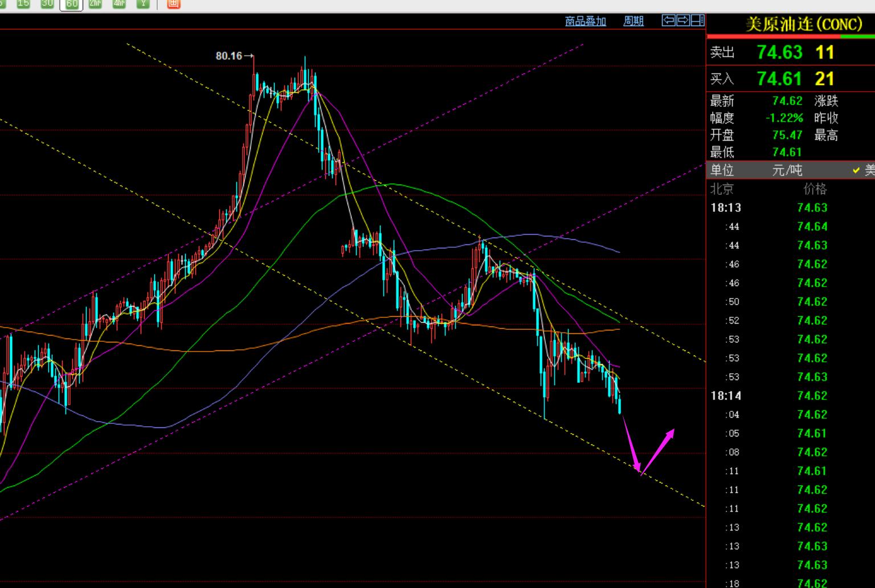
Task: Toggle the side panel layout icon
Action: [697, 21]
